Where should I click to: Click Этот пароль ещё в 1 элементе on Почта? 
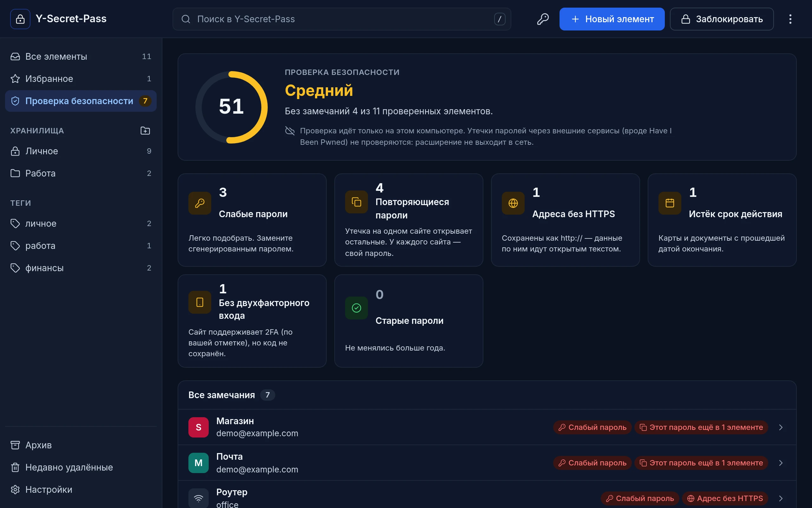pyautogui.click(x=701, y=463)
